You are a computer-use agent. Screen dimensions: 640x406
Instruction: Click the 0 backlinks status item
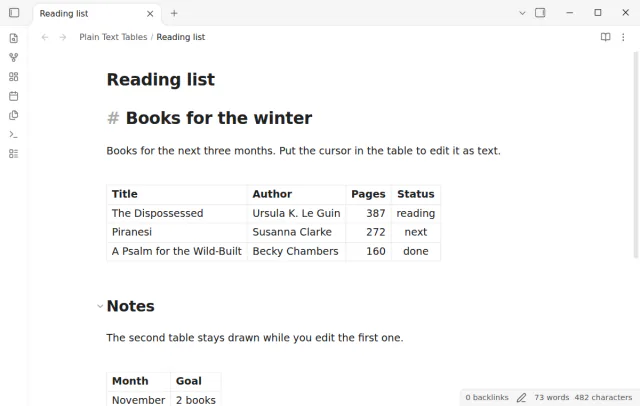(487, 397)
